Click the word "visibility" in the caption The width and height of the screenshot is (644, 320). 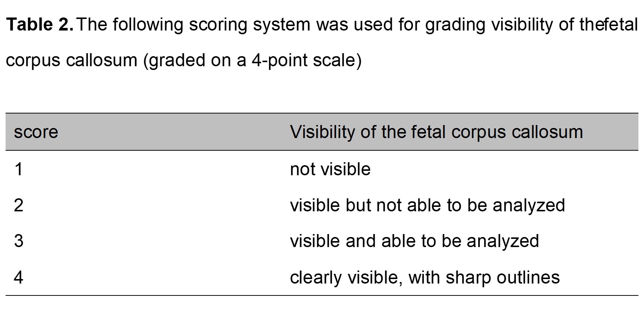click(522, 25)
